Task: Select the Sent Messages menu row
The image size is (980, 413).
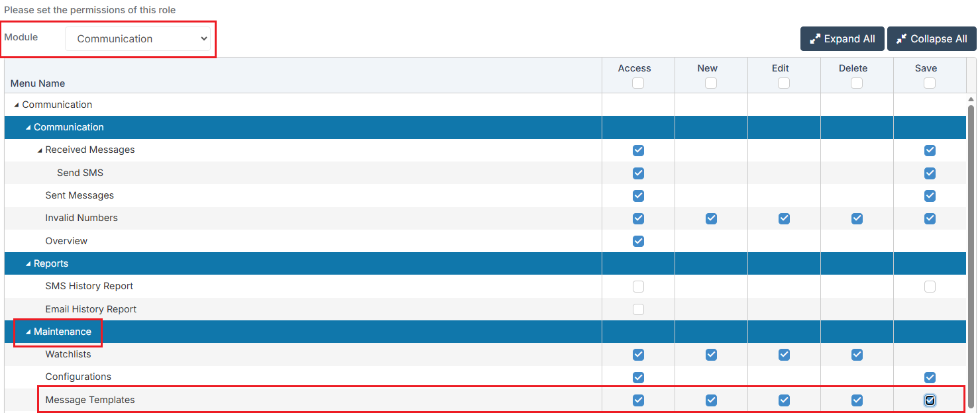Action: point(80,196)
